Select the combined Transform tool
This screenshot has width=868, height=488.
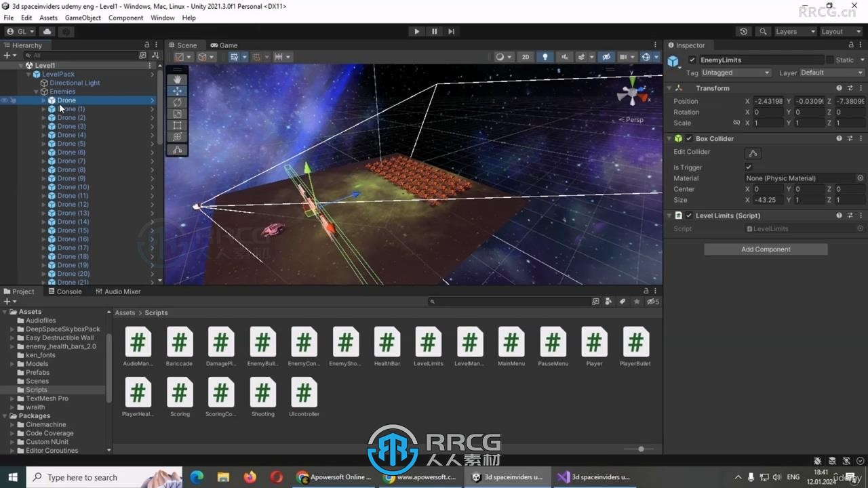(177, 137)
